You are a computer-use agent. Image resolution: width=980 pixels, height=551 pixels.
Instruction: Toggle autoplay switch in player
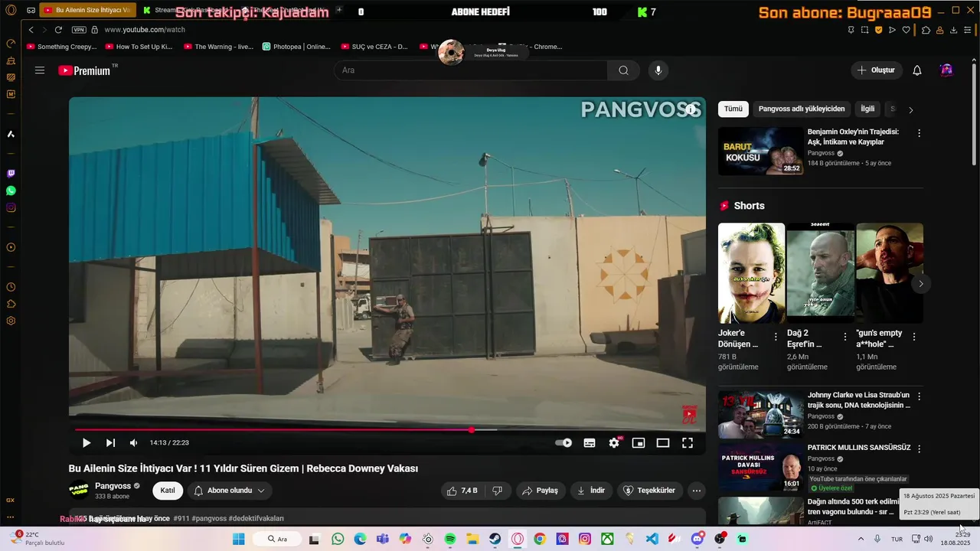[563, 443]
